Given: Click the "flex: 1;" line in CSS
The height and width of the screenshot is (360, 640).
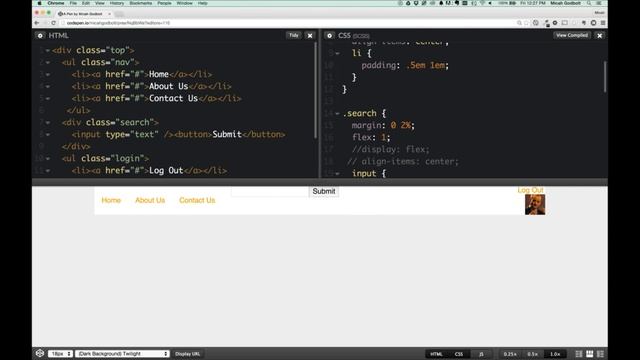Looking at the screenshot, I should pos(371,138).
